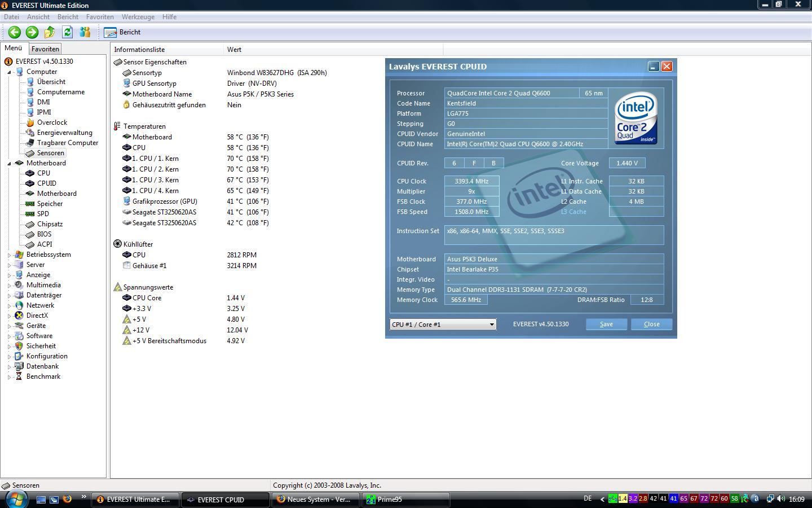Click the Prime95 taskbar button
Image resolution: width=812 pixels, height=508 pixels.
coord(406,500)
